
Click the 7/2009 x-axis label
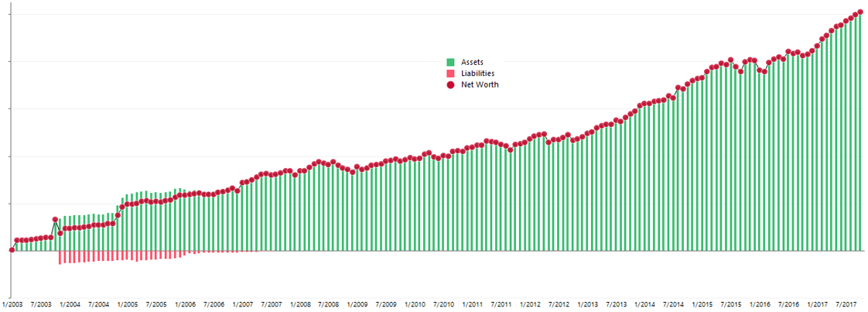click(x=386, y=305)
